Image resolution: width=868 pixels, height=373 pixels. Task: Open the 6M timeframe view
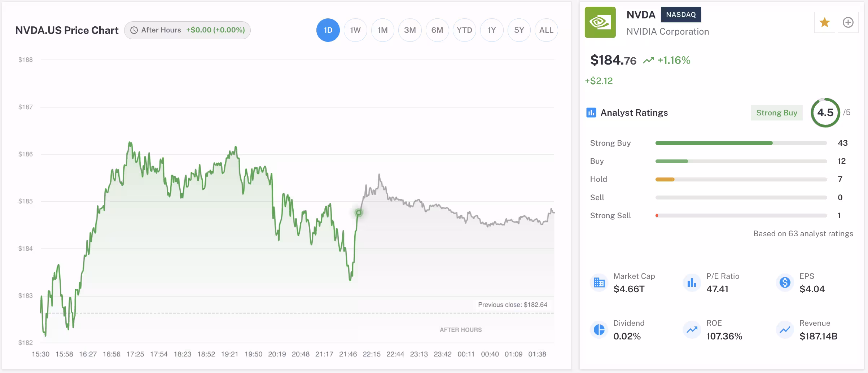[437, 30]
